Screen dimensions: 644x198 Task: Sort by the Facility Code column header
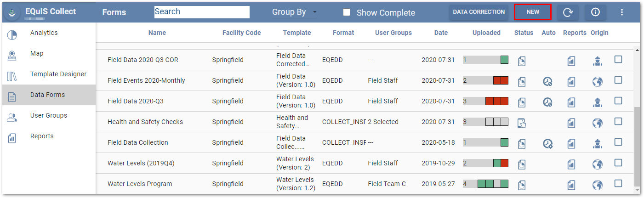tap(241, 33)
